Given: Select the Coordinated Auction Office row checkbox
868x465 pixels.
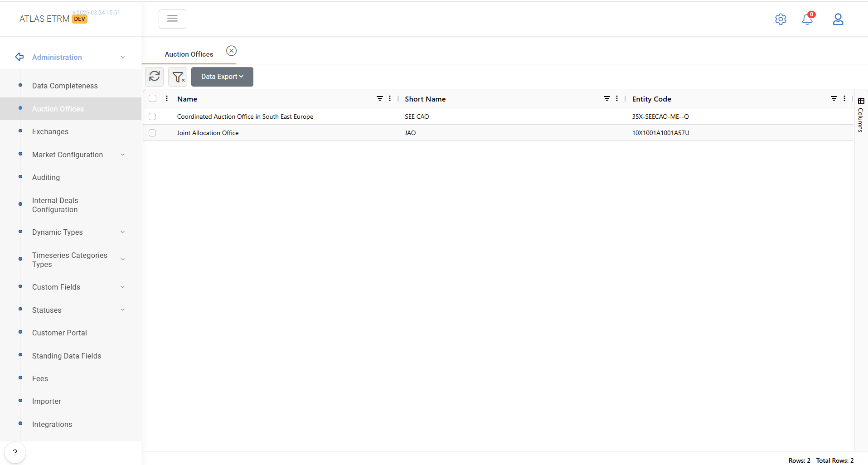Looking at the screenshot, I should coord(152,116).
